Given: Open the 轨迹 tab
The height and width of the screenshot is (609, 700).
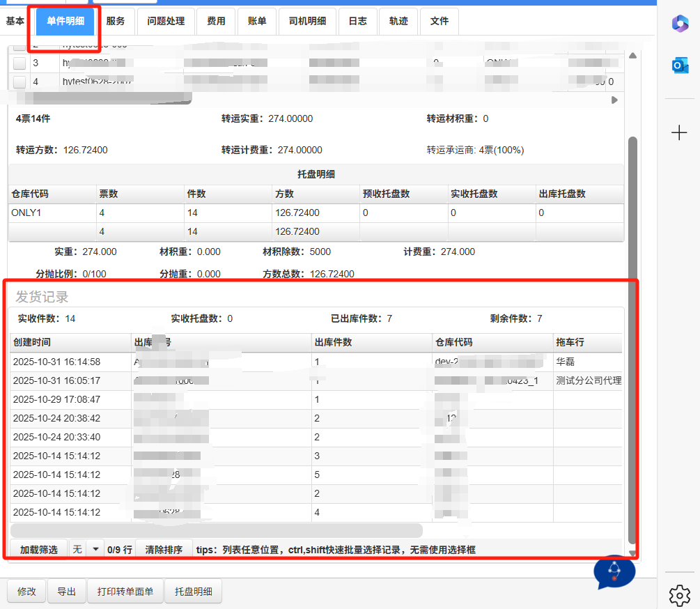Looking at the screenshot, I should pyautogui.click(x=398, y=21).
